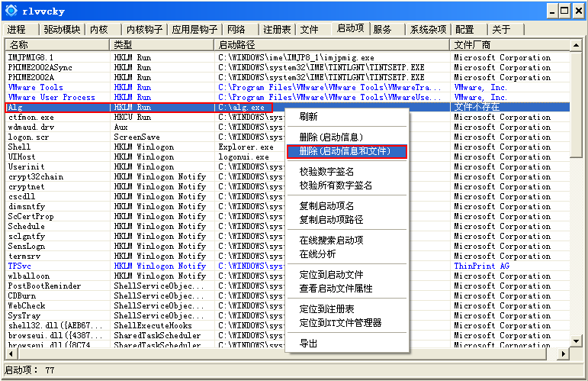
Task: Open the 内核钩子 tab
Action: 144,30
